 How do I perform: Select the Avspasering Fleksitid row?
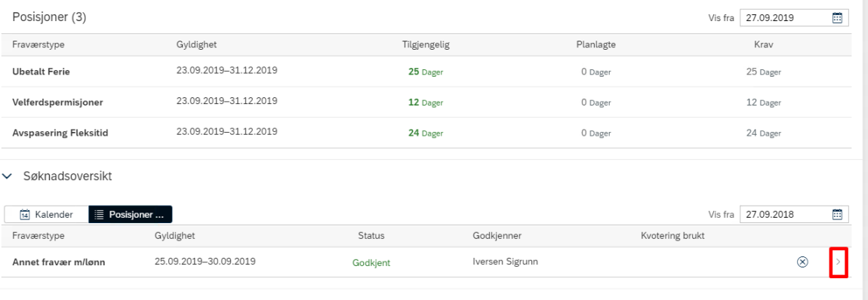[x=426, y=133]
